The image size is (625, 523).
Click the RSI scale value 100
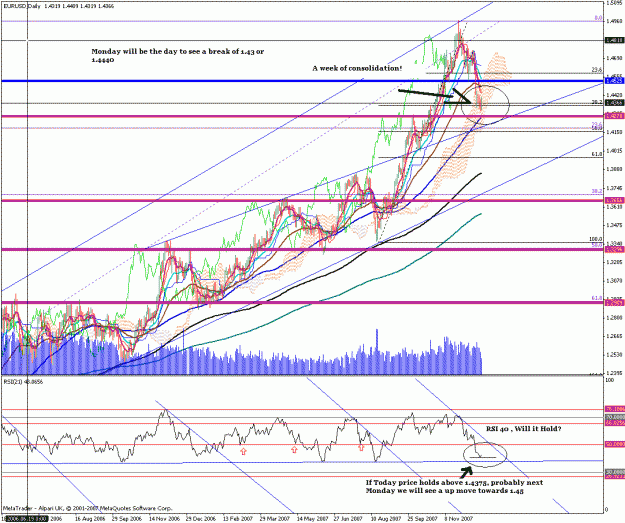[610, 381]
